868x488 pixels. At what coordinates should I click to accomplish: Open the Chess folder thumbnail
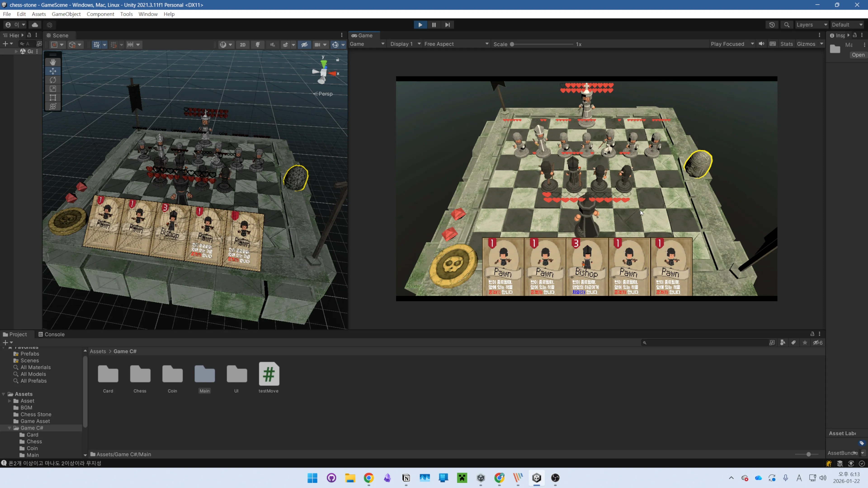(x=140, y=378)
